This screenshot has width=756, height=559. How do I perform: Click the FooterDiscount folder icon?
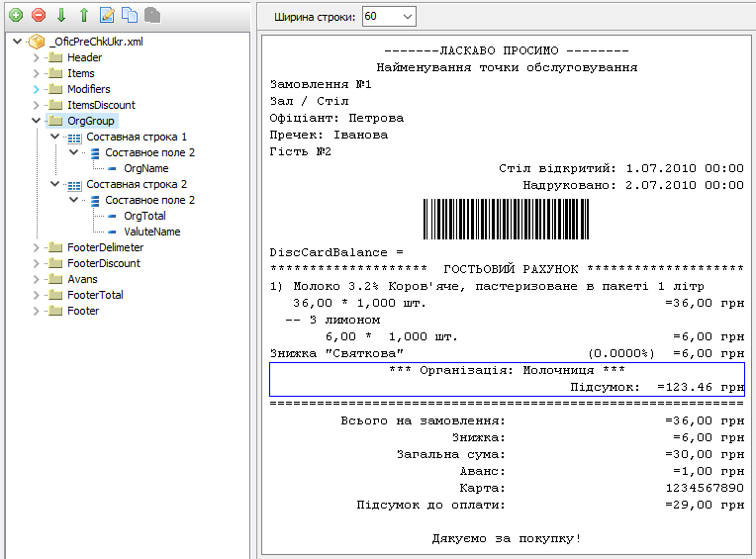point(56,263)
